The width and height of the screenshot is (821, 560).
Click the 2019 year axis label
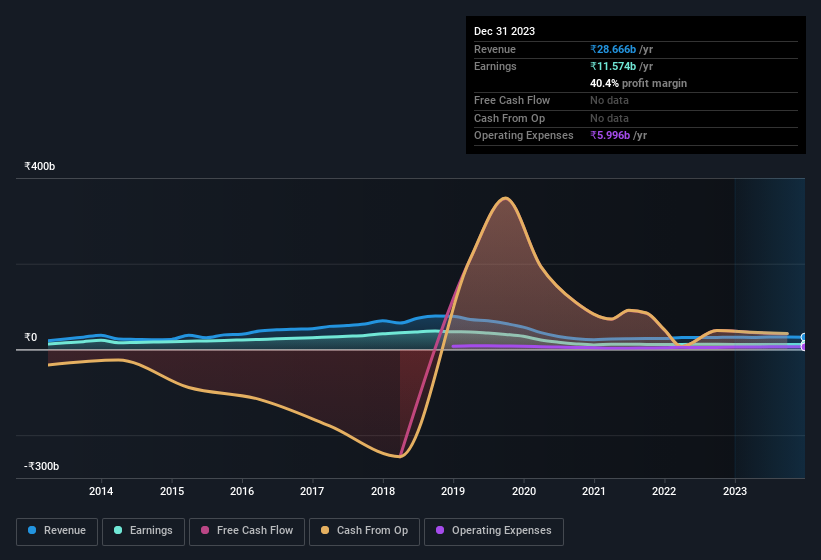[x=453, y=491]
